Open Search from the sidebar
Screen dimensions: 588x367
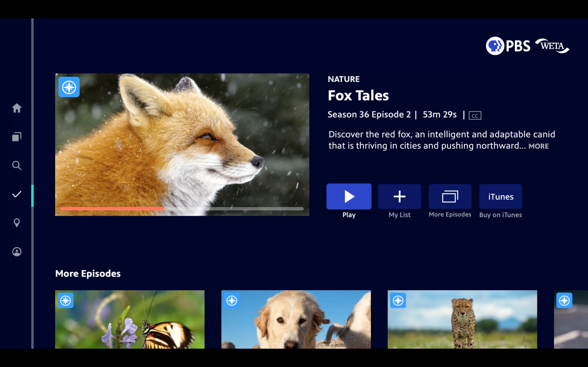tap(17, 165)
